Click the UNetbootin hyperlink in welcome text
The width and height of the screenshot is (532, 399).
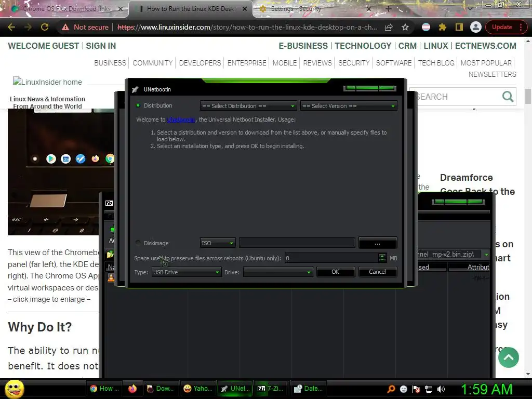(181, 119)
